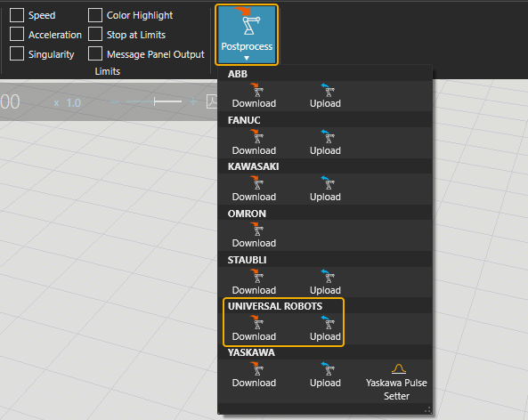Open the Postprocess dropdown button
Image resolution: width=528 pixels, height=420 pixels.
tap(247, 35)
